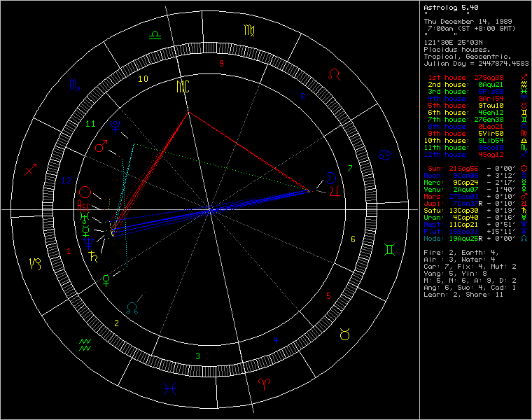Viewport: 532px width, 420px height.
Task: Click the teal North Node glyph in chart
Action: coord(132,308)
